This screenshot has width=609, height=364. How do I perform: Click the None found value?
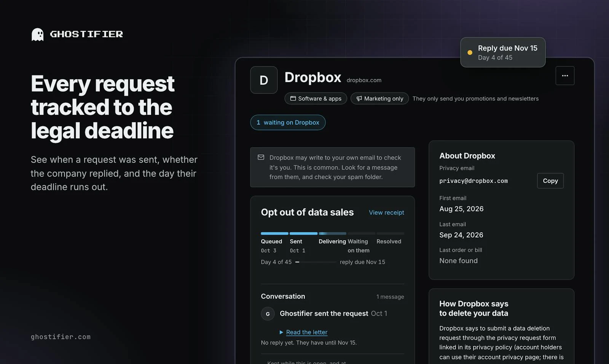[458, 261]
